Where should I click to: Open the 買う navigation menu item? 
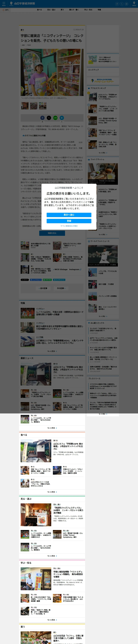(62, 10)
